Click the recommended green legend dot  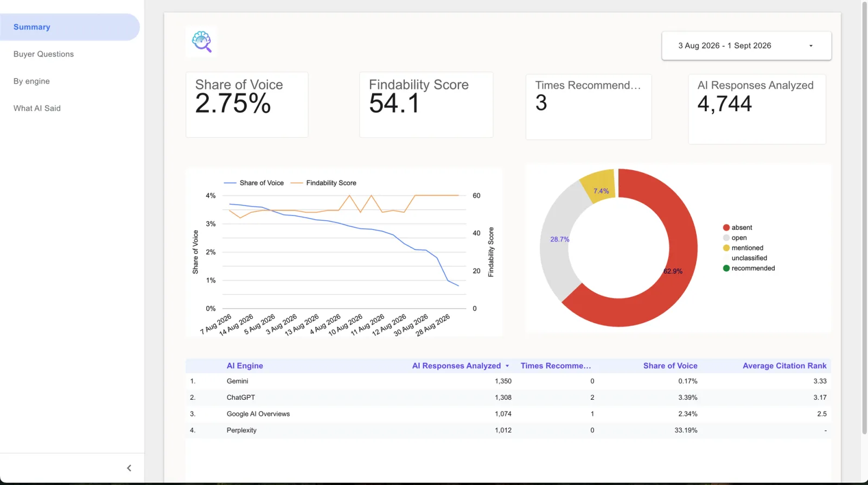tap(726, 268)
